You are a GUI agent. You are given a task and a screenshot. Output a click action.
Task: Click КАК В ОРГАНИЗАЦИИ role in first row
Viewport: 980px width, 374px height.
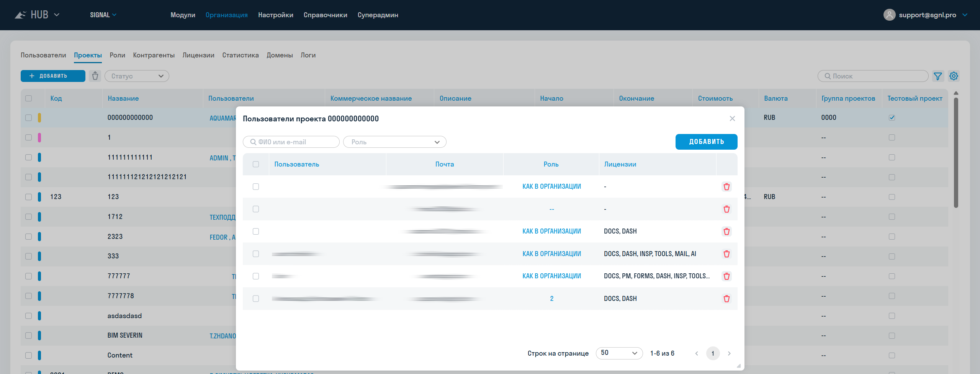[x=551, y=186]
